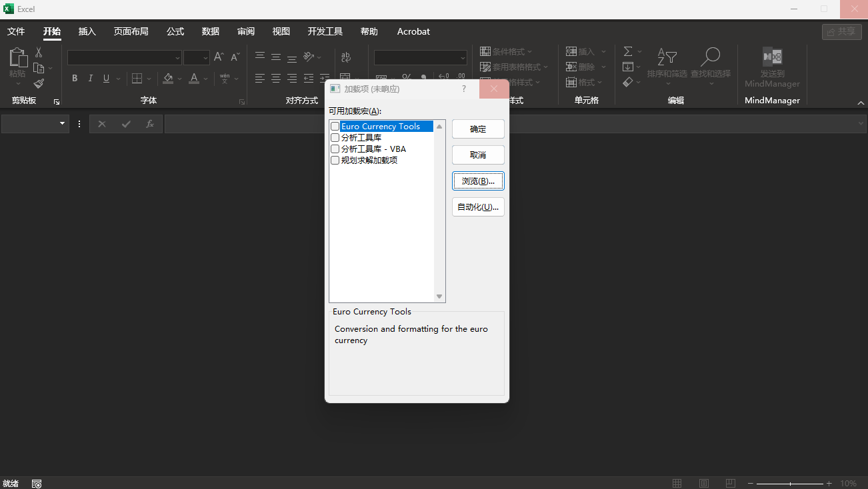Click the zoom slider in status bar
Screen dimensions: 868x489
[x=790, y=484]
